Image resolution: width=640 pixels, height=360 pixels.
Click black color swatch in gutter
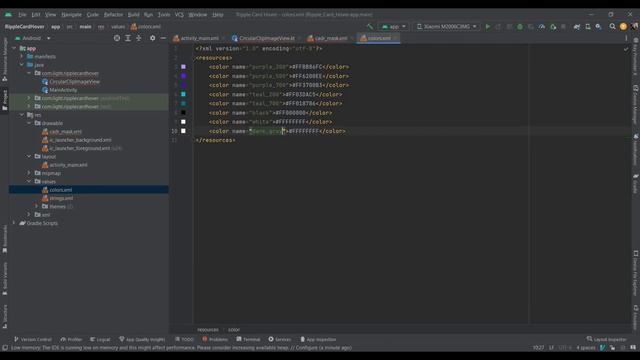(x=183, y=113)
